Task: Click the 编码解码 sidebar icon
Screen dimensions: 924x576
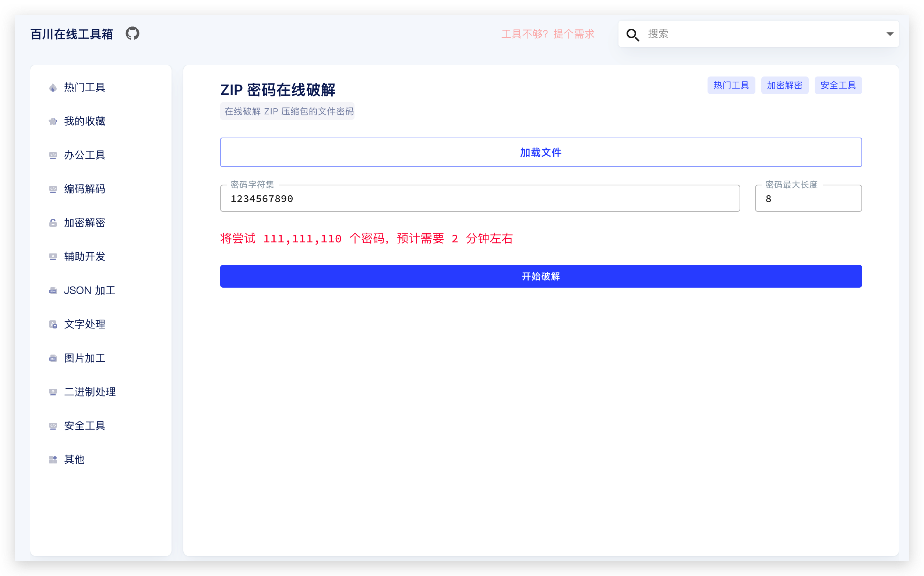Action: point(53,189)
